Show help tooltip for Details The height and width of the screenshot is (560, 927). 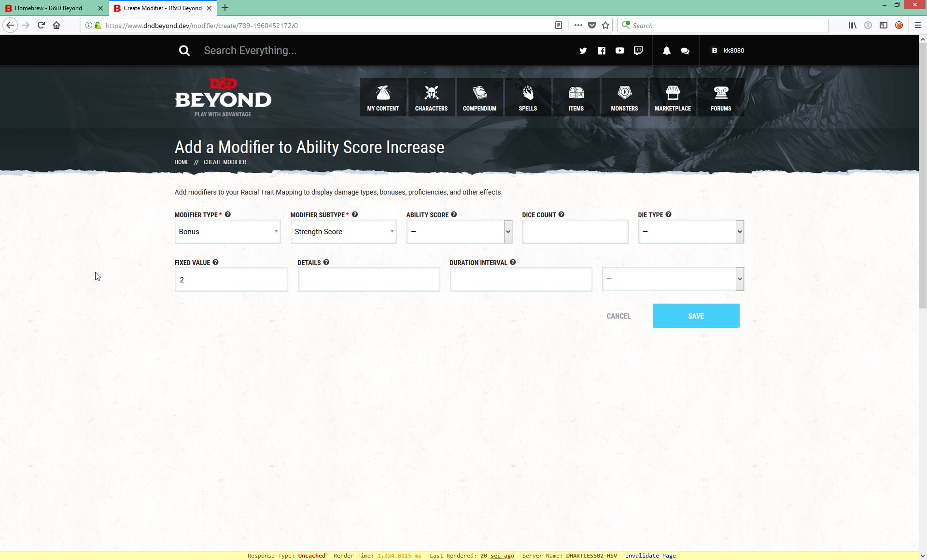click(326, 262)
